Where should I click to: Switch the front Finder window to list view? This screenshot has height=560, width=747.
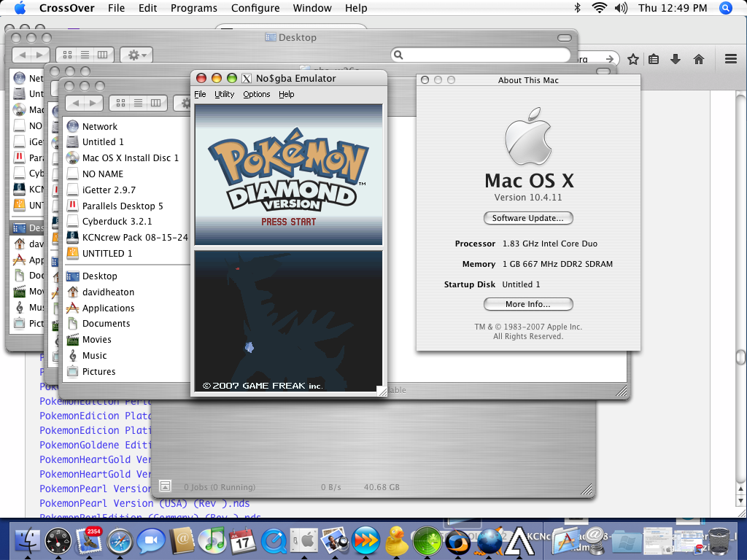point(138,102)
